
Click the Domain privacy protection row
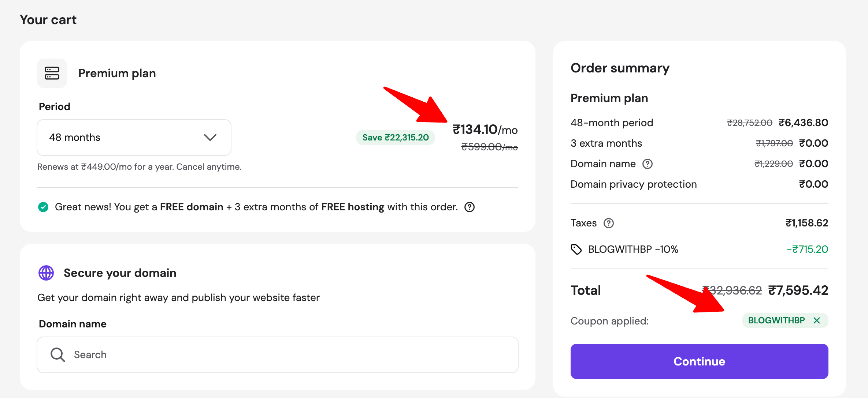(633, 184)
